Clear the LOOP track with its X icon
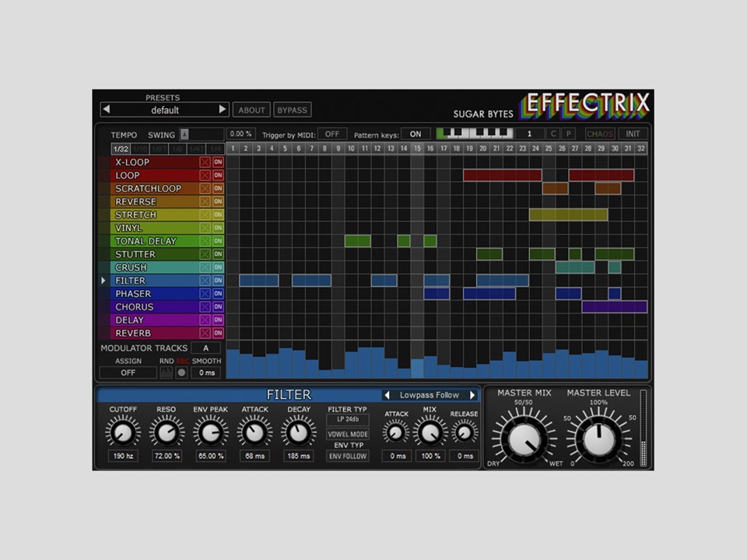Image resolution: width=747 pixels, height=560 pixels. [205, 175]
